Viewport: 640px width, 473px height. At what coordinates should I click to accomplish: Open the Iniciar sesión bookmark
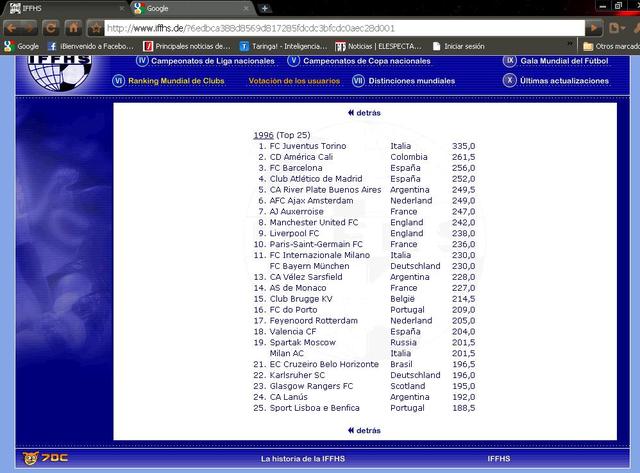click(458, 46)
